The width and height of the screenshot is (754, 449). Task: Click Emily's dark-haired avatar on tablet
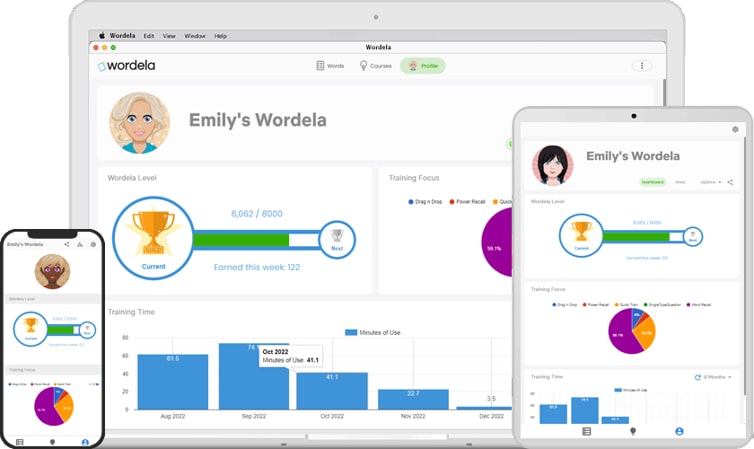click(553, 165)
